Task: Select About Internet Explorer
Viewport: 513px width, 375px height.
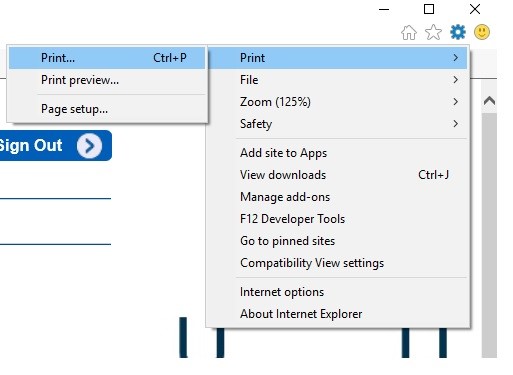Action: [x=338, y=314]
